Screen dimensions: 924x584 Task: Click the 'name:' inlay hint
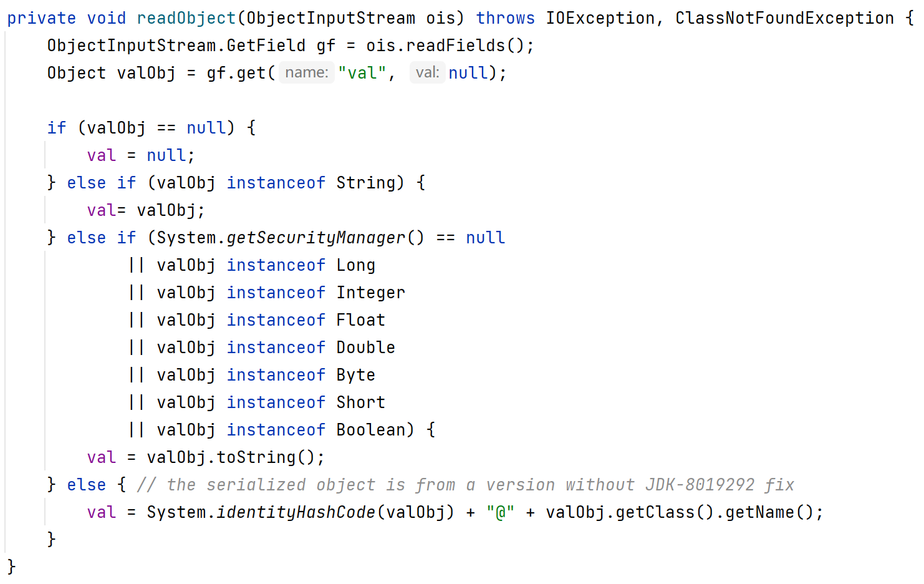coord(307,72)
